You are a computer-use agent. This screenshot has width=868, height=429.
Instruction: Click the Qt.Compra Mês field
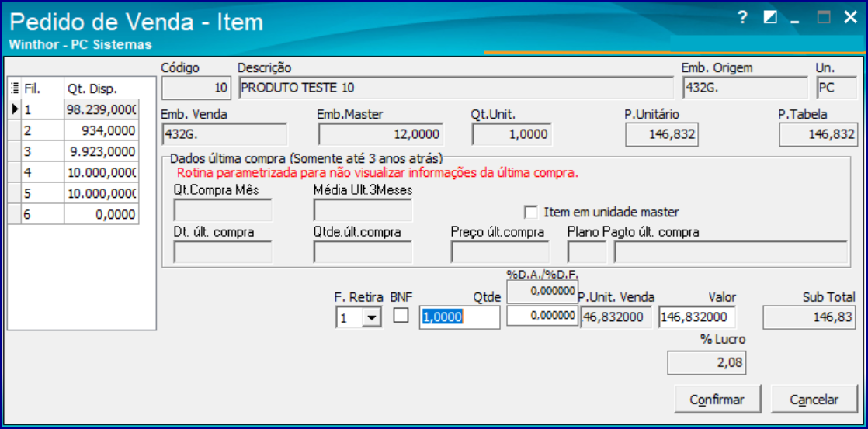click(223, 210)
